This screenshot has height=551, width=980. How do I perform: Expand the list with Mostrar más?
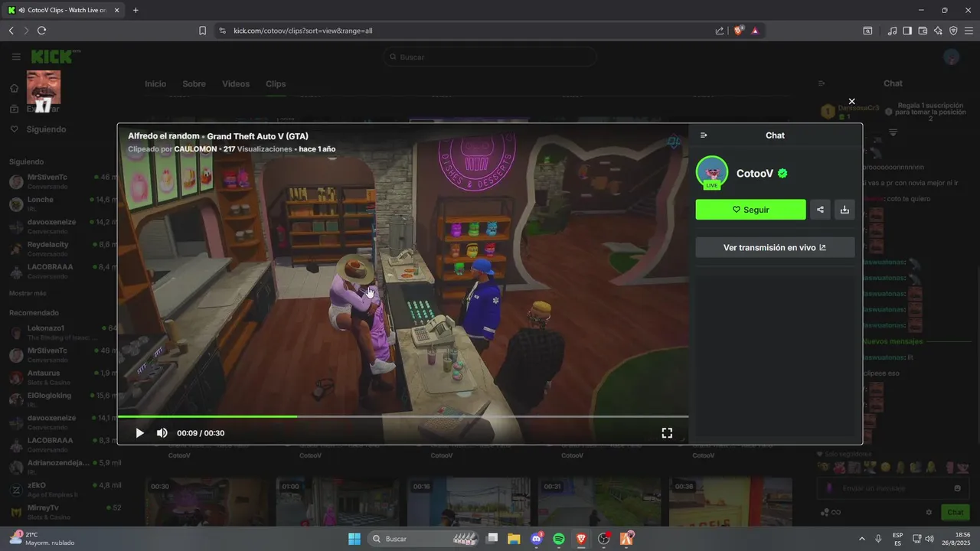[28, 293]
